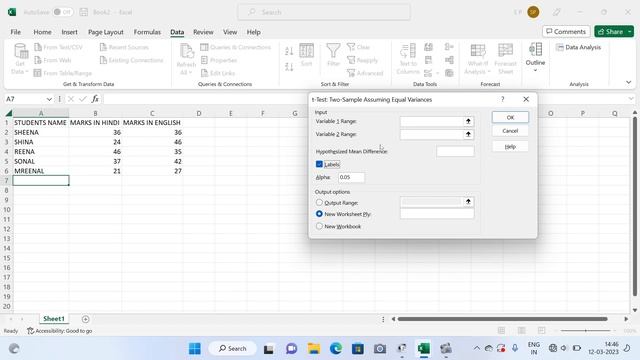The height and width of the screenshot is (360, 640).
Task: Click Accessibility: Good to go status
Action: point(60,331)
